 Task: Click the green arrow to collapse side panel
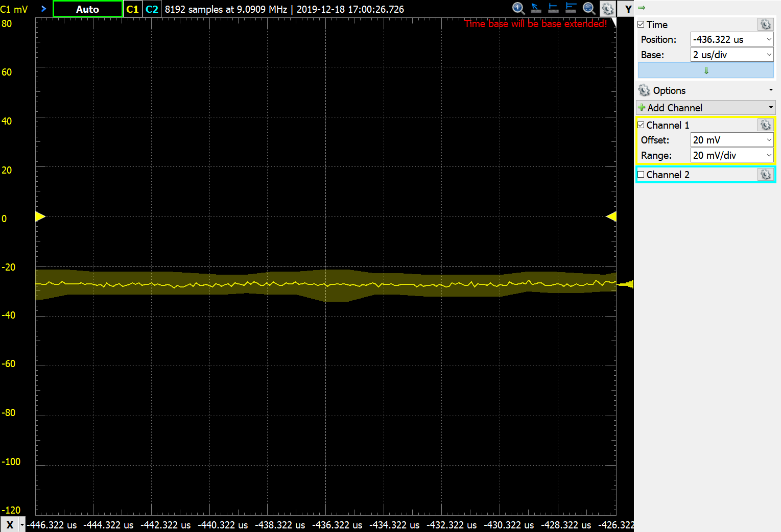(642, 8)
